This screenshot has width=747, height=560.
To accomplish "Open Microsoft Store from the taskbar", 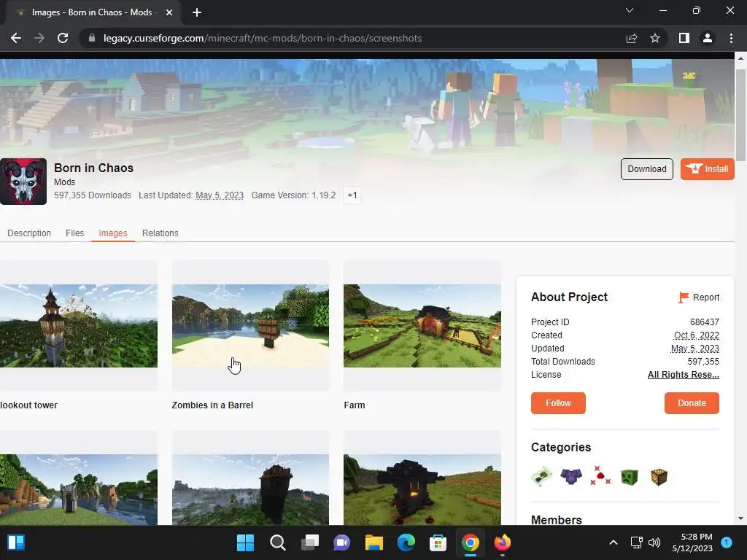I will coord(438,542).
